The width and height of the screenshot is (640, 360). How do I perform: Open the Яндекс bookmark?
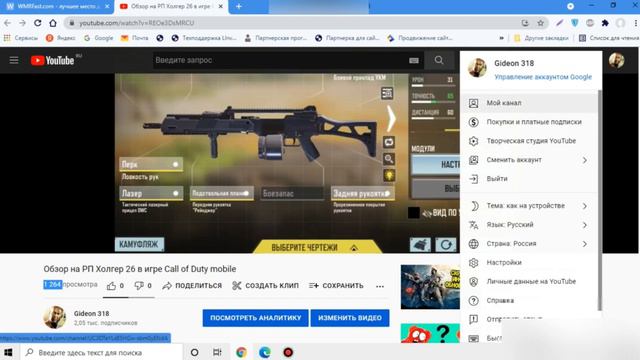point(61,38)
